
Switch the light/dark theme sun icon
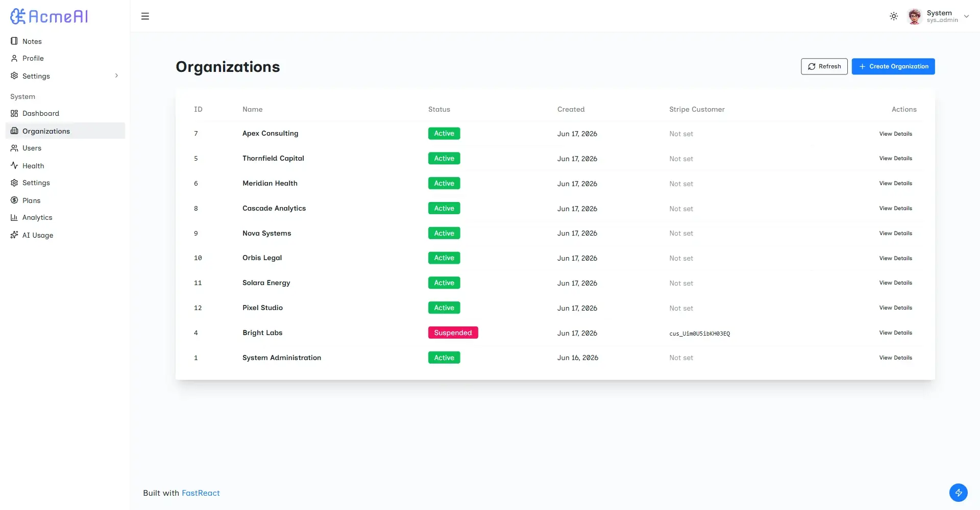(894, 16)
